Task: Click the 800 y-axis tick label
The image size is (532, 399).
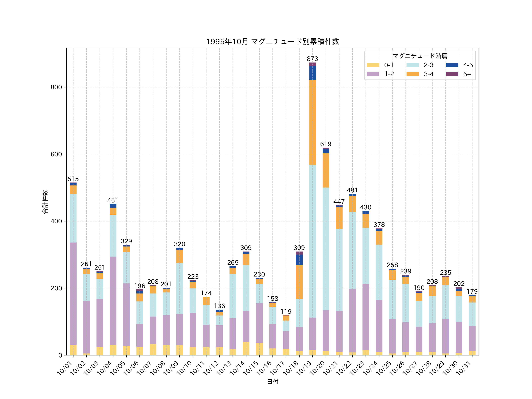Action: pos(56,87)
